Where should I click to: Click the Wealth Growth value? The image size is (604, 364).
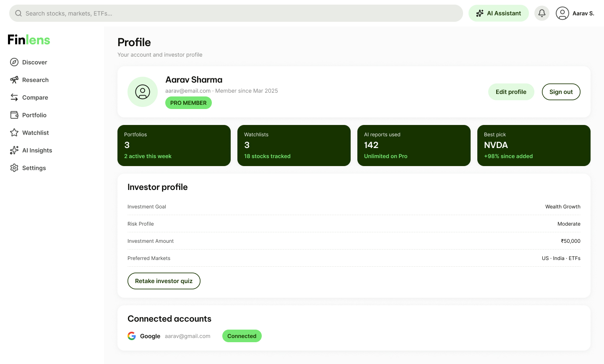pos(563,207)
